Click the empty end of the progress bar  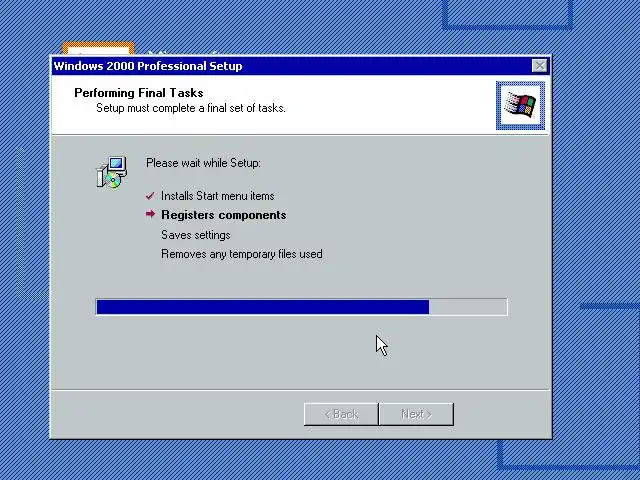468,307
